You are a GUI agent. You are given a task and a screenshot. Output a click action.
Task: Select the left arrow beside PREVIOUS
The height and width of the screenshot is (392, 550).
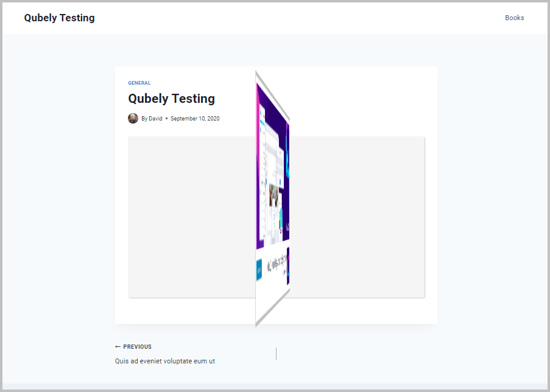118,347
